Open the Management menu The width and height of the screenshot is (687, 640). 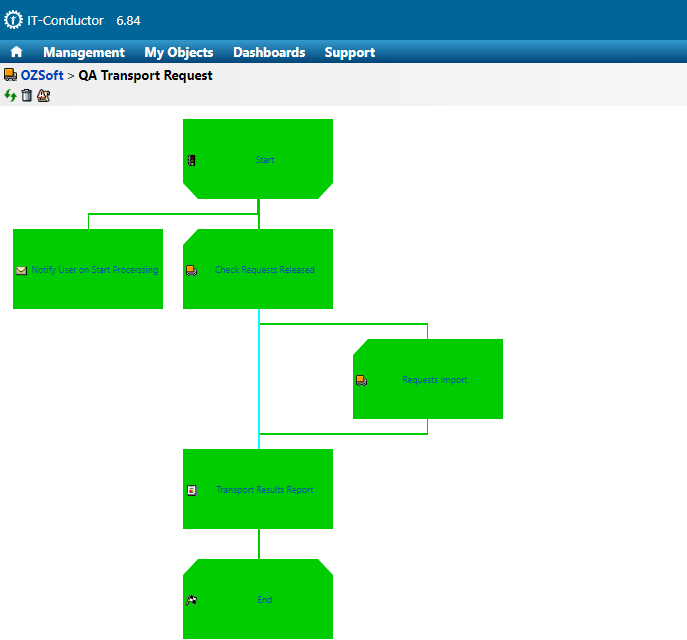click(x=84, y=52)
